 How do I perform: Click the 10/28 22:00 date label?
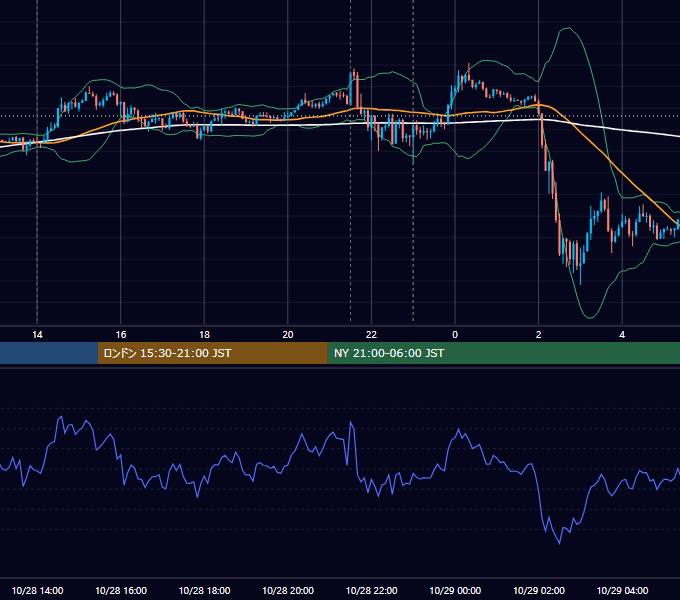coord(371,590)
